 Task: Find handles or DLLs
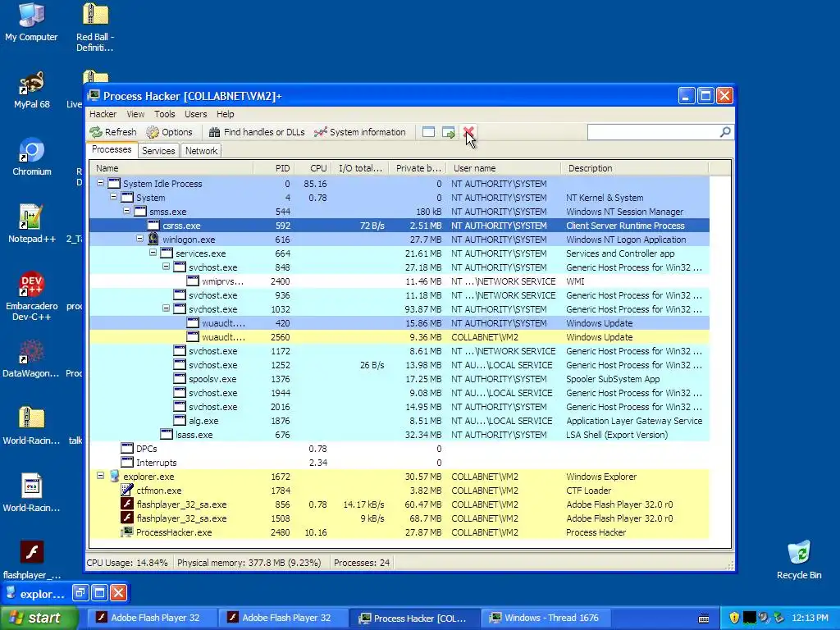point(257,132)
